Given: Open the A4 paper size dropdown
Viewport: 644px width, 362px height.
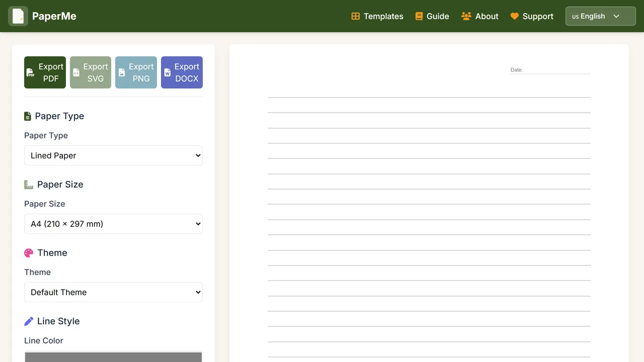Looking at the screenshot, I should [x=113, y=224].
